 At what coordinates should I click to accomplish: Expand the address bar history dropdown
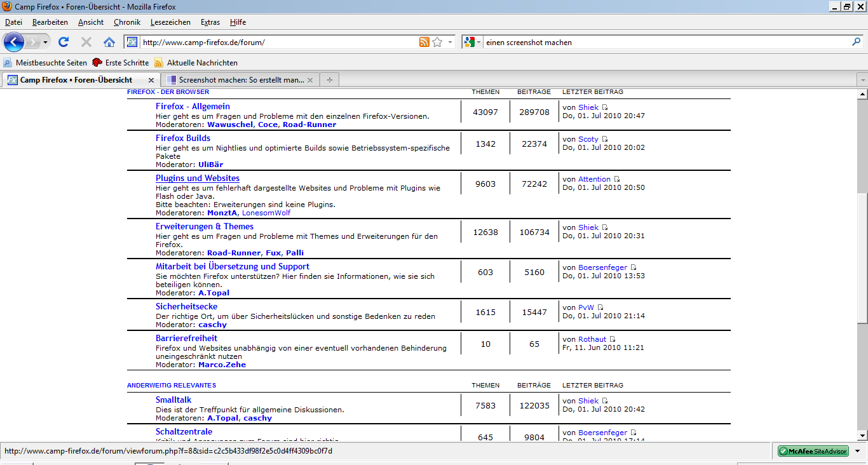(451, 43)
